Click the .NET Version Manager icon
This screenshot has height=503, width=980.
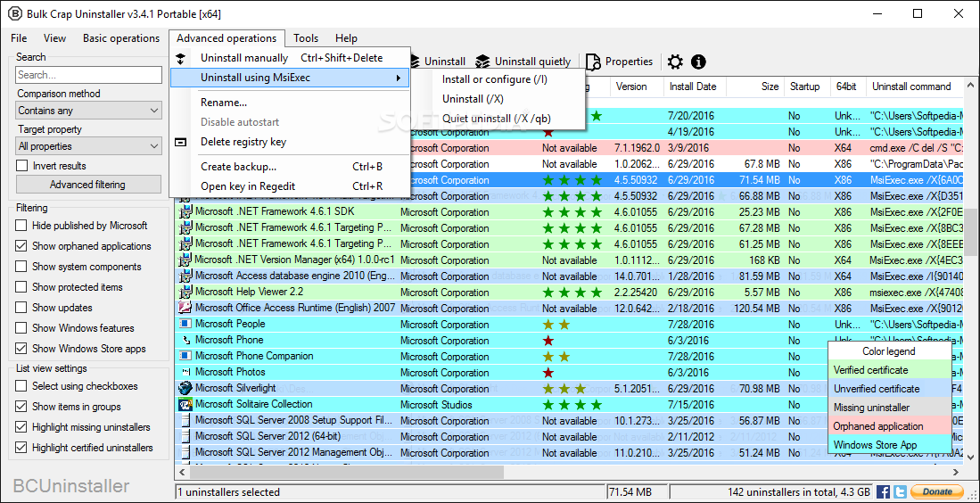click(185, 260)
